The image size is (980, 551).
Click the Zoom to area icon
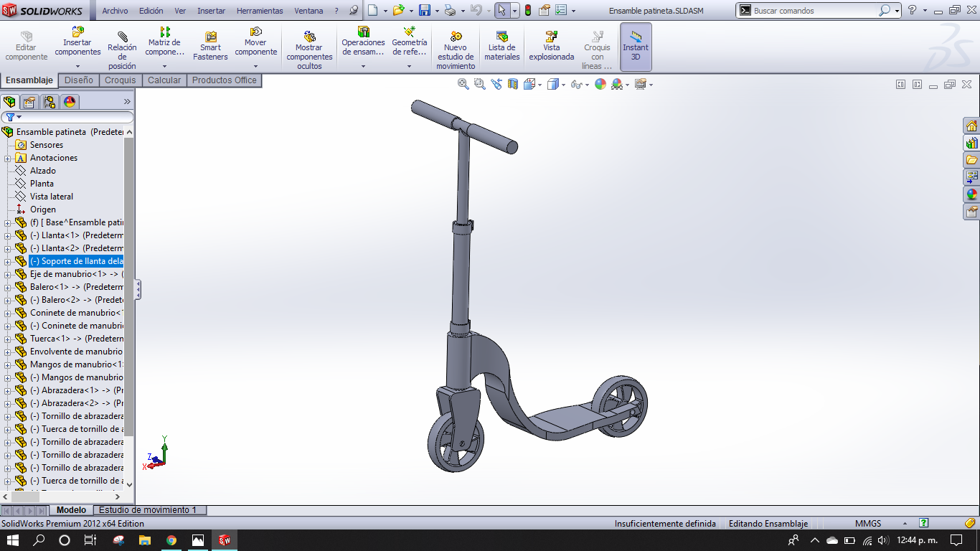point(480,84)
